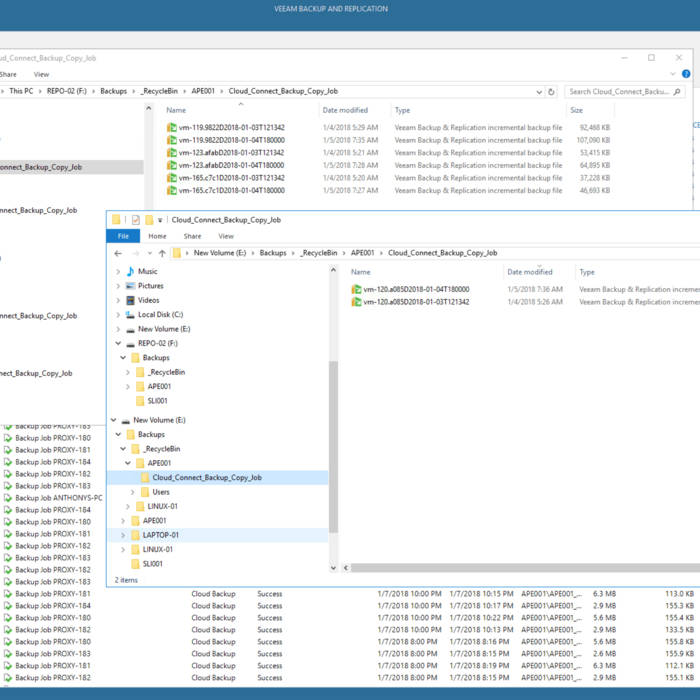The width and height of the screenshot is (700, 700).
Task: Open the Music folder in navigation pane
Action: point(147,271)
